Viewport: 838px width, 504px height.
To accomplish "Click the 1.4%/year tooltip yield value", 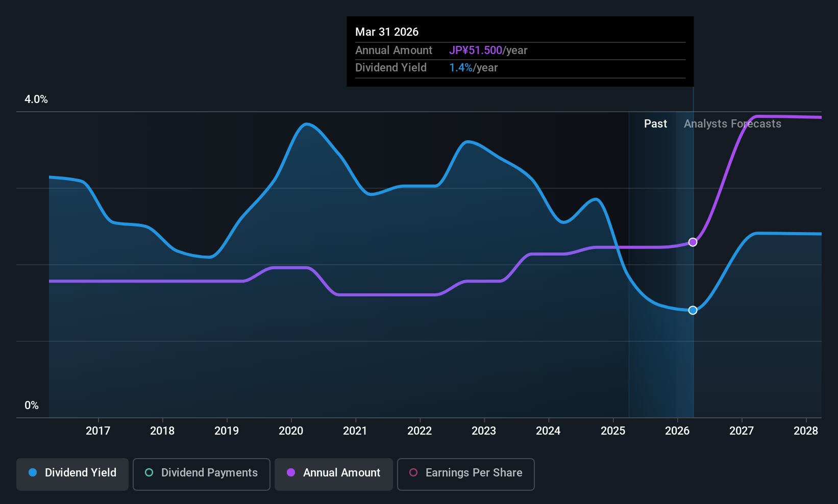I will pyautogui.click(x=473, y=68).
